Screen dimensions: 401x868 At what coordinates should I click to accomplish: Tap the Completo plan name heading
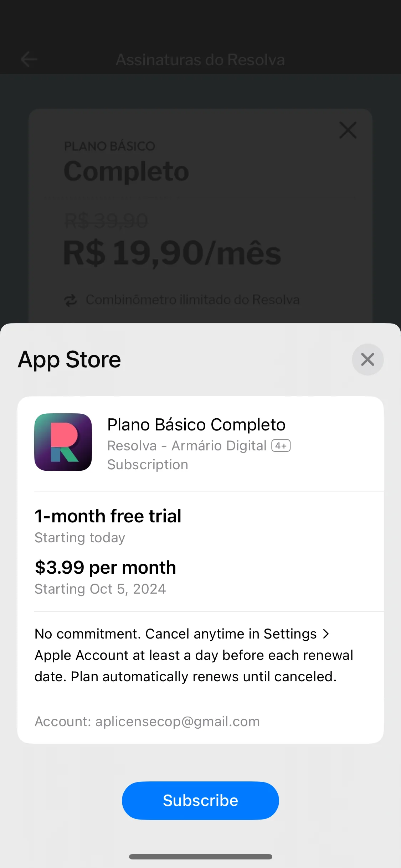click(x=126, y=171)
